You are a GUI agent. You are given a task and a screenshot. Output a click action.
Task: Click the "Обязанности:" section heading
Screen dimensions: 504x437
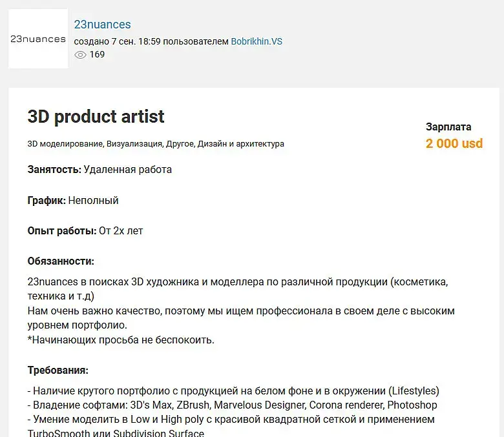[61, 261]
